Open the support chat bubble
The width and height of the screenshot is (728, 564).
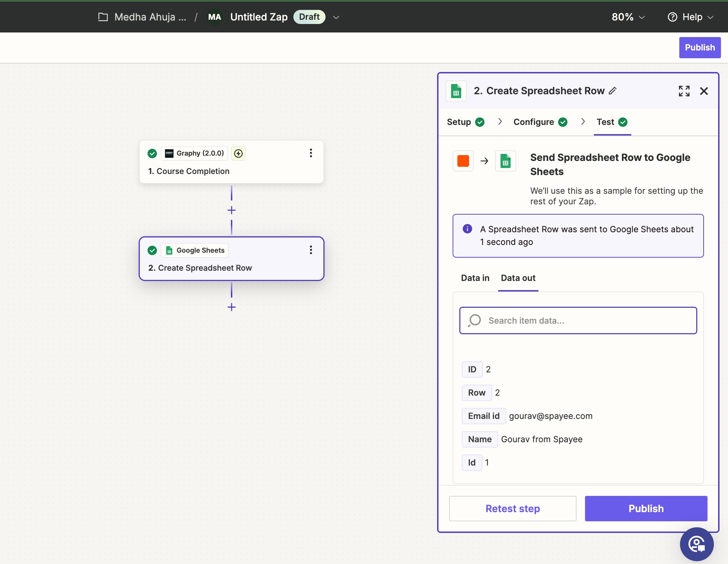(x=697, y=544)
